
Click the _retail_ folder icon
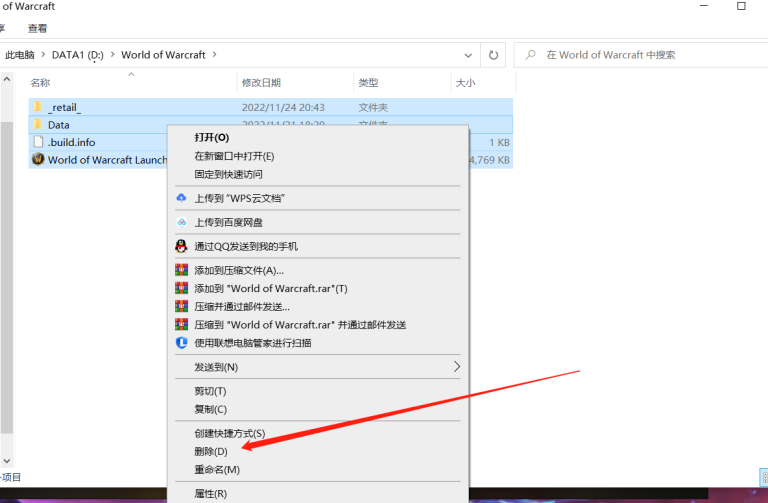(38, 107)
